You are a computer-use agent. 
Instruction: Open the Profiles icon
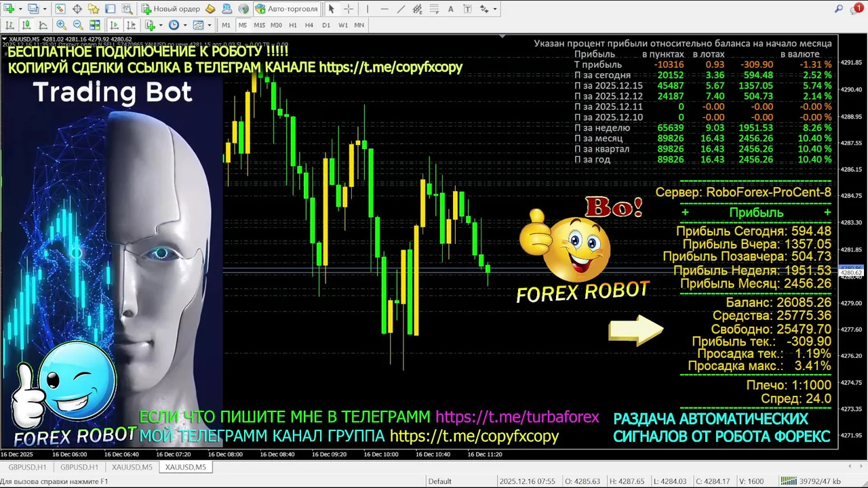(x=33, y=9)
